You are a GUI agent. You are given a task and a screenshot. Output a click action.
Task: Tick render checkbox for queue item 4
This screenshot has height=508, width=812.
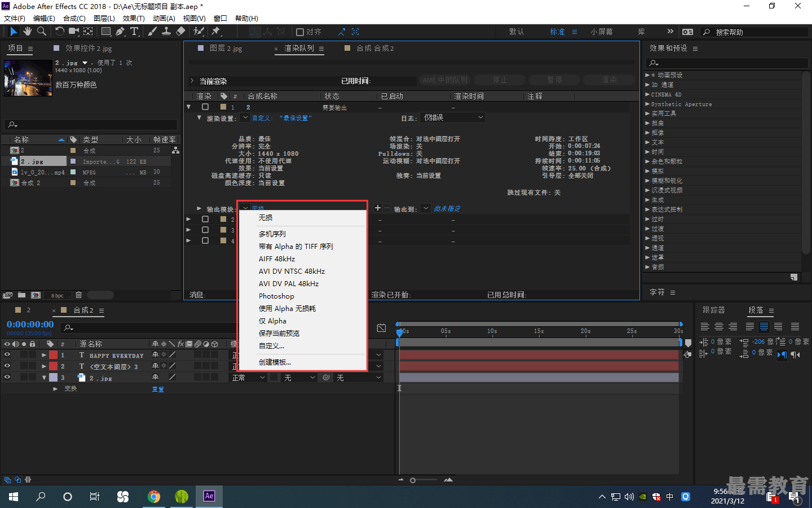[205, 240]
